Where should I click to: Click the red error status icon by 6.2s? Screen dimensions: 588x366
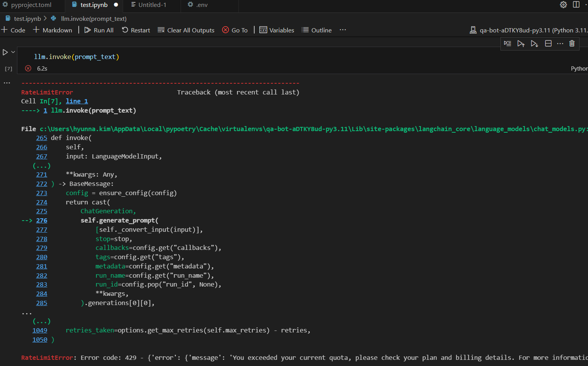tap(28, 68)
